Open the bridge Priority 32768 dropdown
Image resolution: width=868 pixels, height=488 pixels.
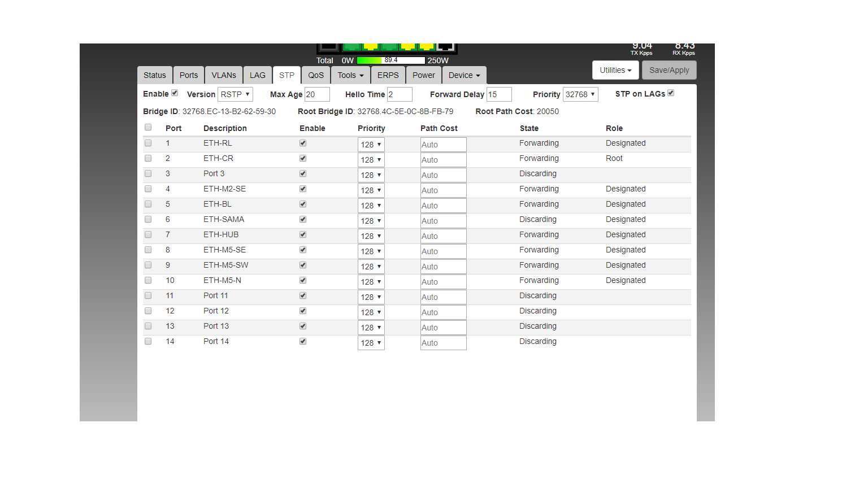[580, 94]
